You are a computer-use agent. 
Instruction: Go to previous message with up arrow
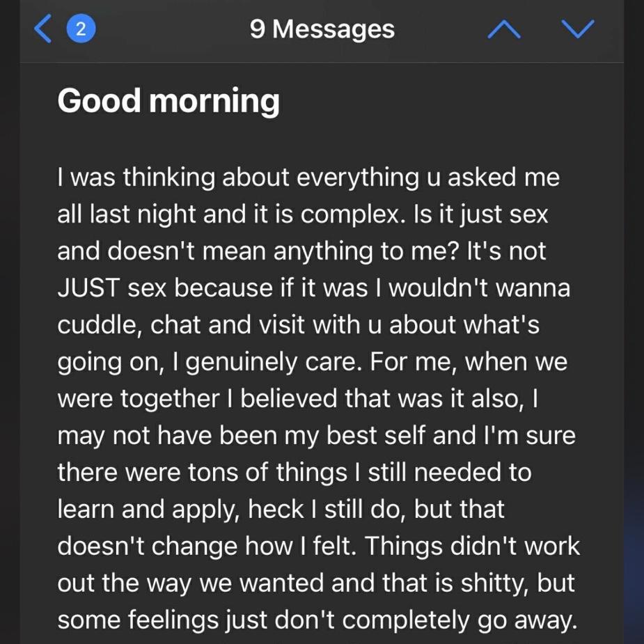[505, 29]
